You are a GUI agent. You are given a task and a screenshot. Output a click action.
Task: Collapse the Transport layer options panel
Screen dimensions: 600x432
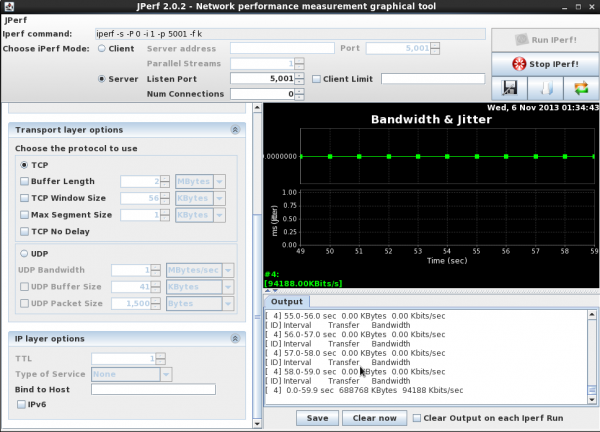pyautogui.click(x=235, y=130)
